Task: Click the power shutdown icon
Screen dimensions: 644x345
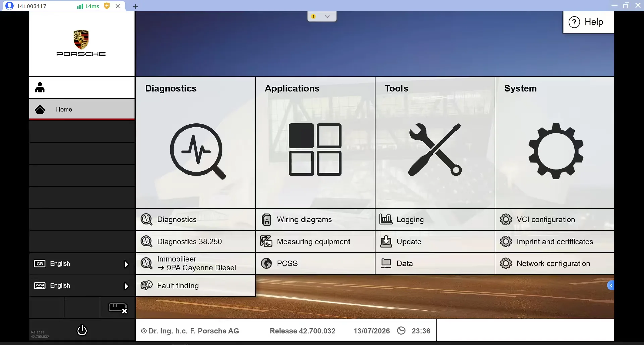Action: 82,330
